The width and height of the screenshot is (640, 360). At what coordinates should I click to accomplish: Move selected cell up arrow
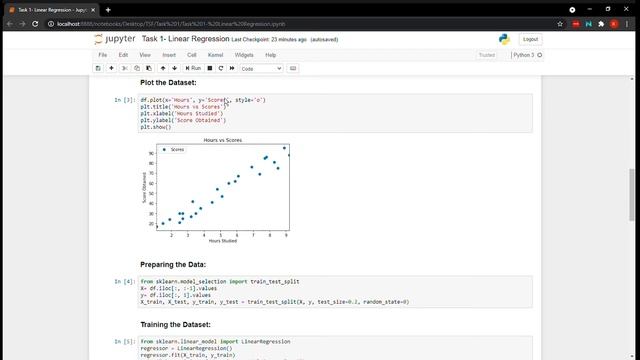click(163, 69)
